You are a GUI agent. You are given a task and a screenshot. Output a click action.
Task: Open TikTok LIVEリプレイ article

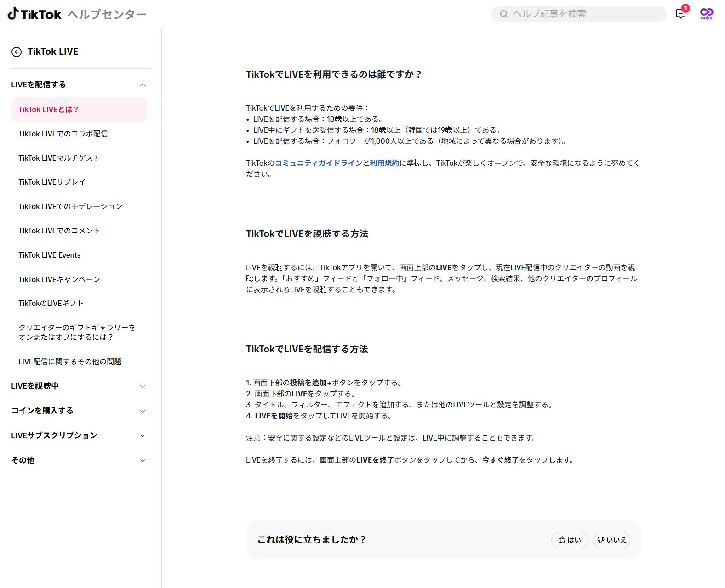[52, 182]
